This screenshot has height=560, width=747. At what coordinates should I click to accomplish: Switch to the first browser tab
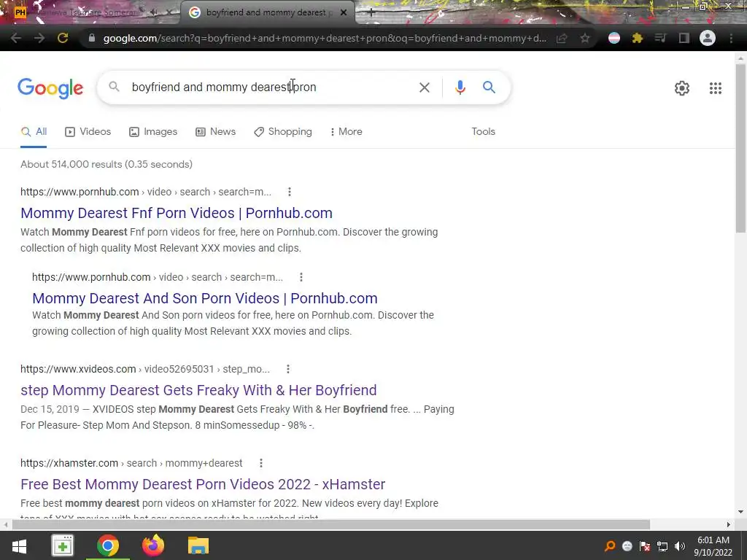[89, 12]
